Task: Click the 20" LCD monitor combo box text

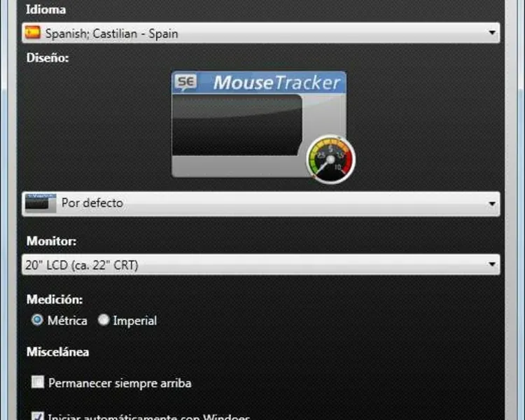Action: click(82, 265)
